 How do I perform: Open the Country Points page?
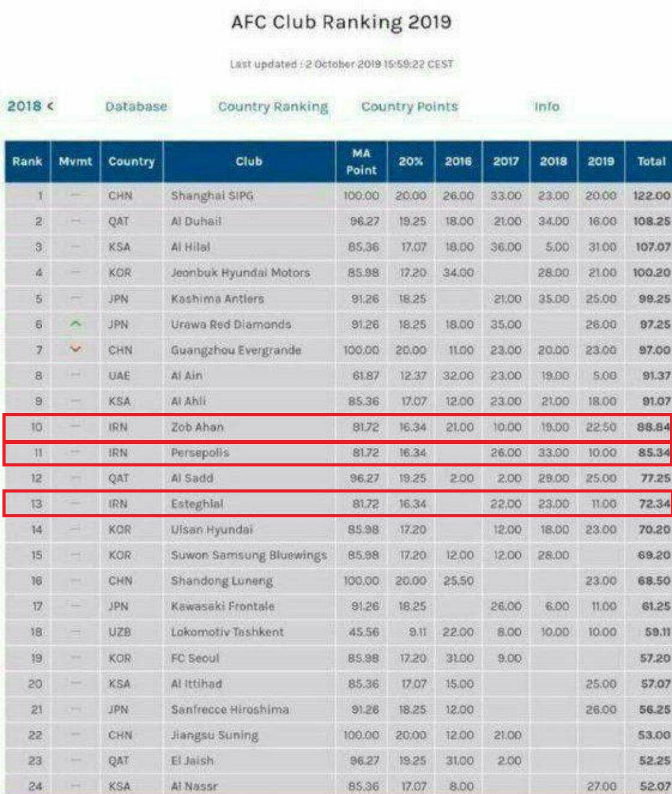click(409, 107)
